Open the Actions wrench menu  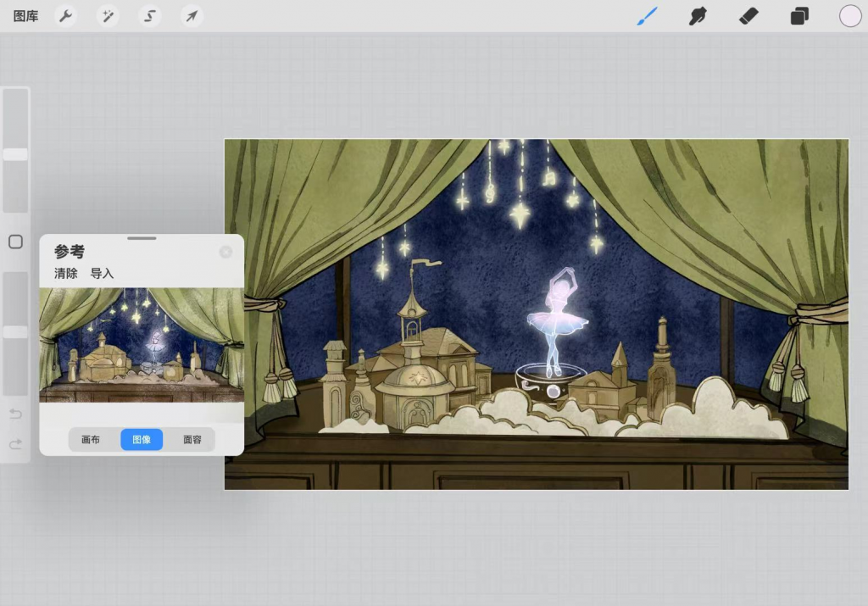pyautogui.click(x=65, y=16)
